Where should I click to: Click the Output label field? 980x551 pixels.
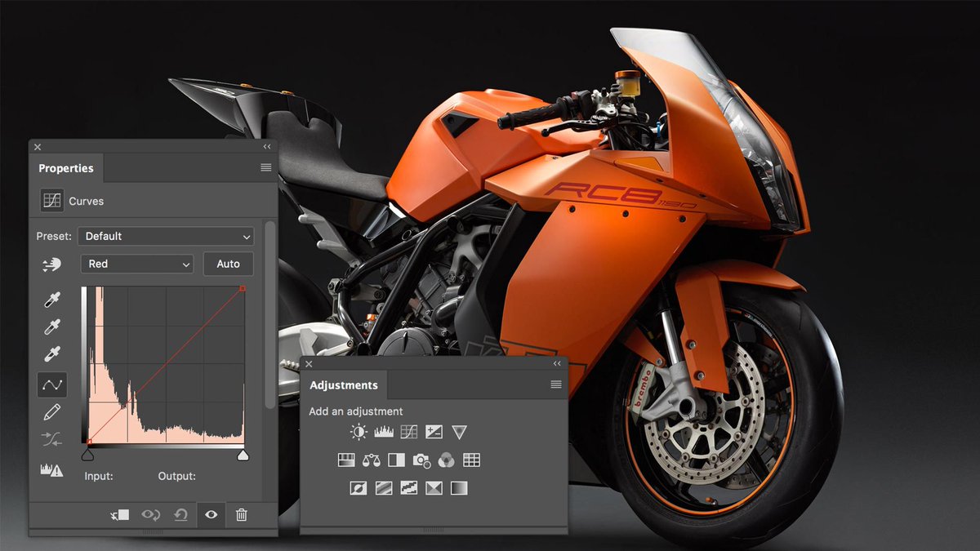(x=176, y=476)
